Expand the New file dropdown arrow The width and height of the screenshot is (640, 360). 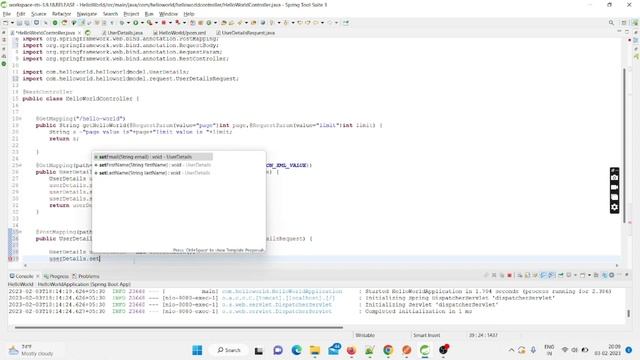click(x=12, y=23)
